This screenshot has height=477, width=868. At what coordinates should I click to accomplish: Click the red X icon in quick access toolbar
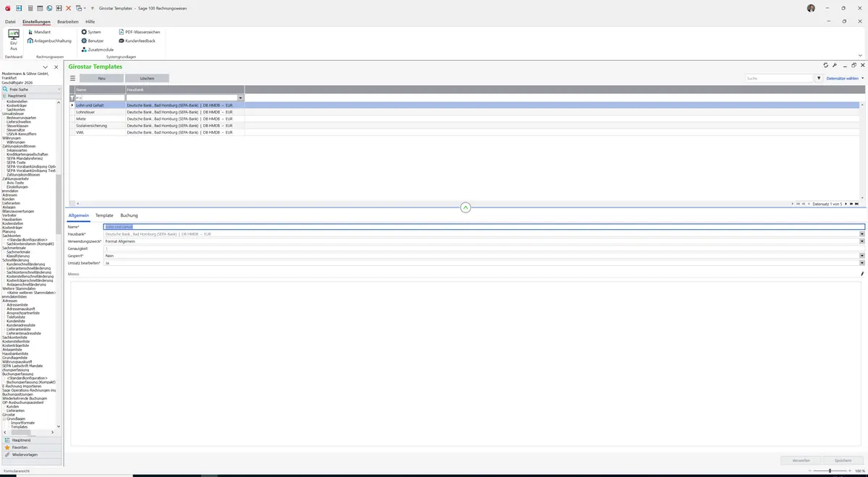68,7
